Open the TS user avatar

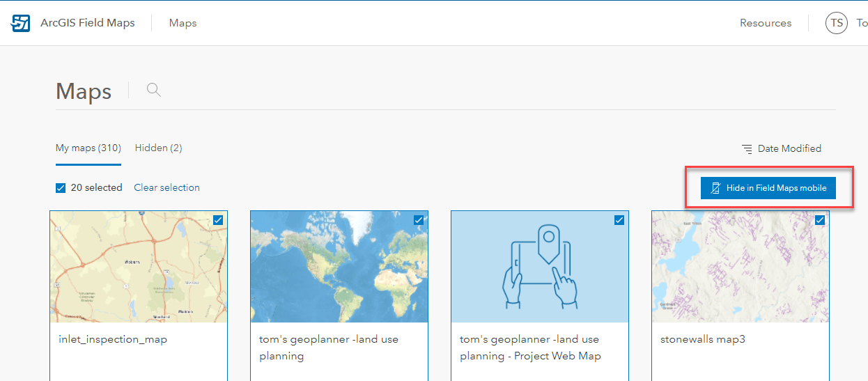coord(837,23)
